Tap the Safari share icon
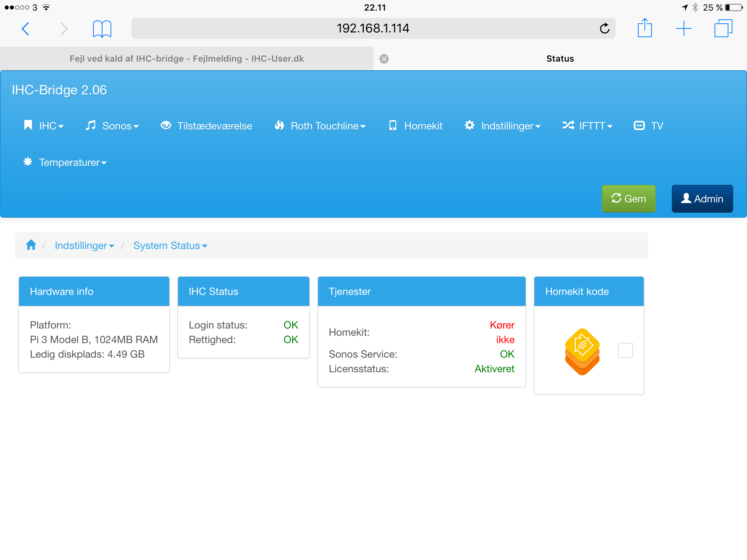Viewport: 747px width, 560px height. 645,28
